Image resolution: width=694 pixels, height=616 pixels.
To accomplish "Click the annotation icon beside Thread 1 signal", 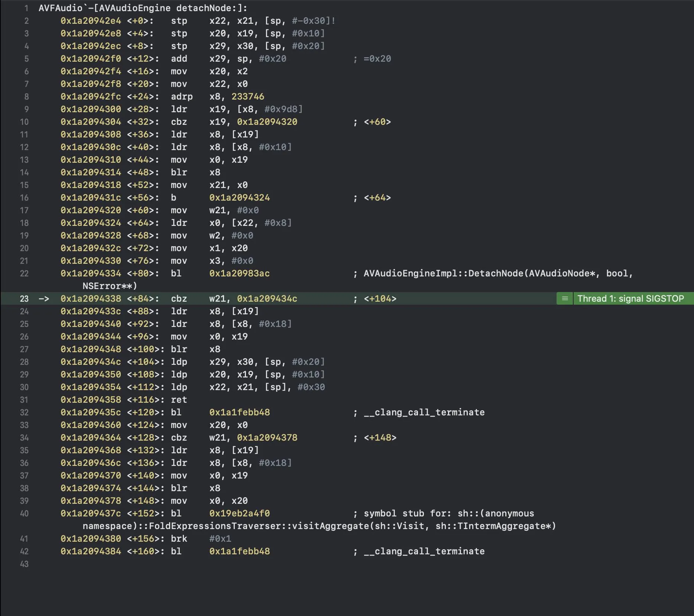I will (565, 299).
